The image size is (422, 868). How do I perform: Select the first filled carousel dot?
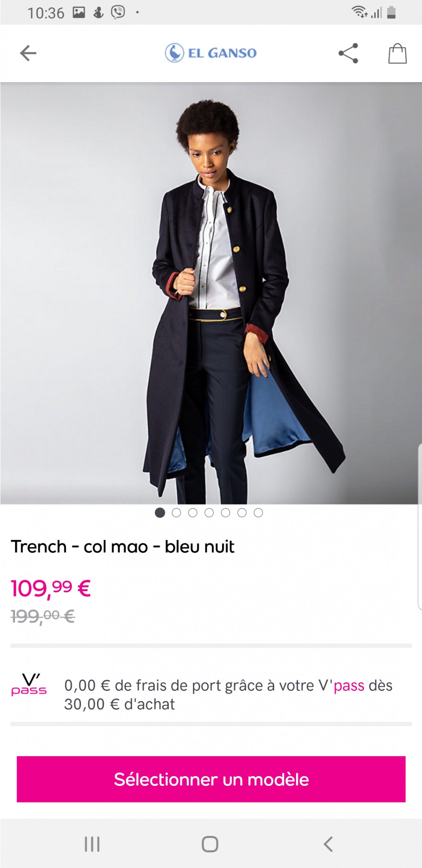pyautogui.click(x=160, y=513)
